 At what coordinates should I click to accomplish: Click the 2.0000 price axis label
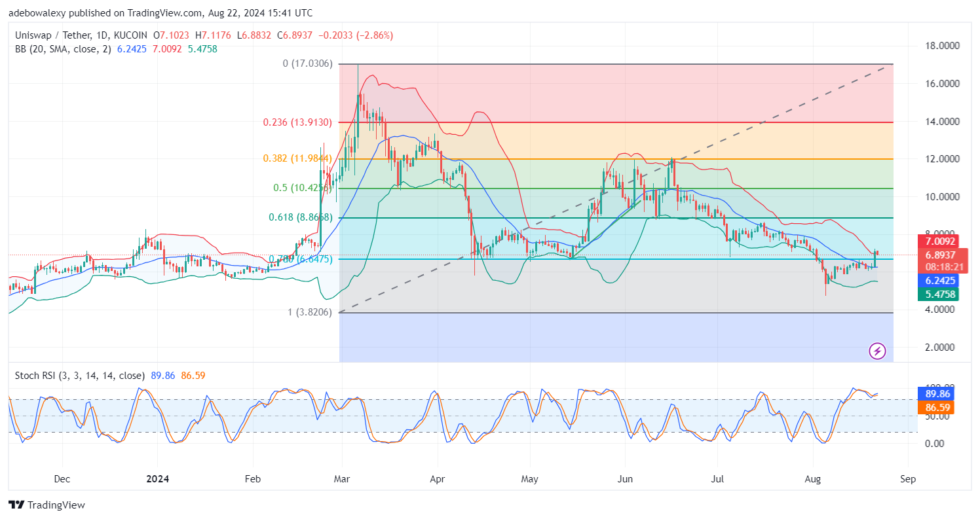[939, 348]
